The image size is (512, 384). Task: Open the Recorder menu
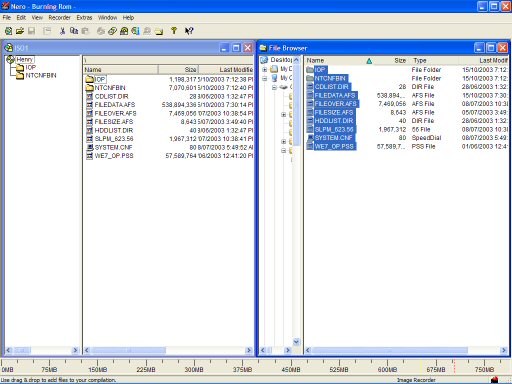(x=59, y=18)
